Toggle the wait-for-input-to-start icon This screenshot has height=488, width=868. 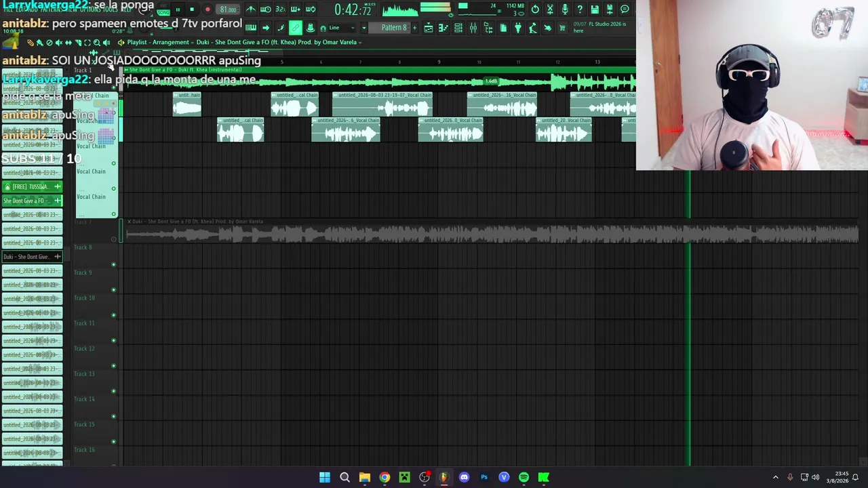pyautogui.click(x=266, y=9)
